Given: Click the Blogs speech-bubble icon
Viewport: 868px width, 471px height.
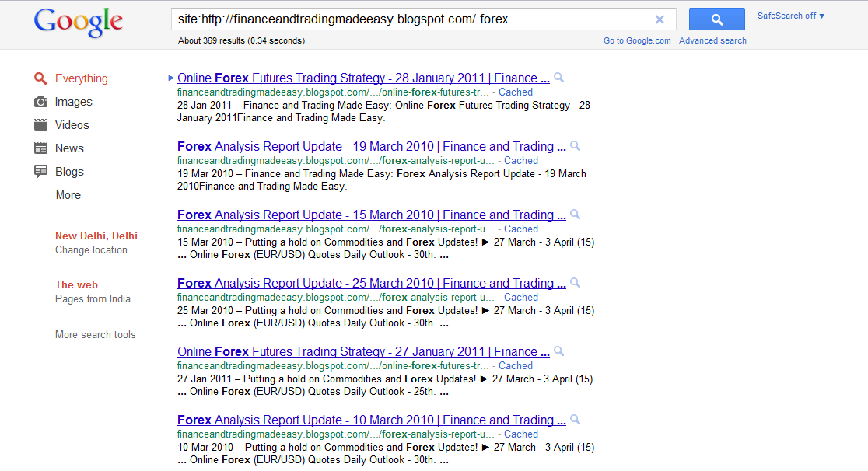Looking at the screenshot, I should pos(40,171).
